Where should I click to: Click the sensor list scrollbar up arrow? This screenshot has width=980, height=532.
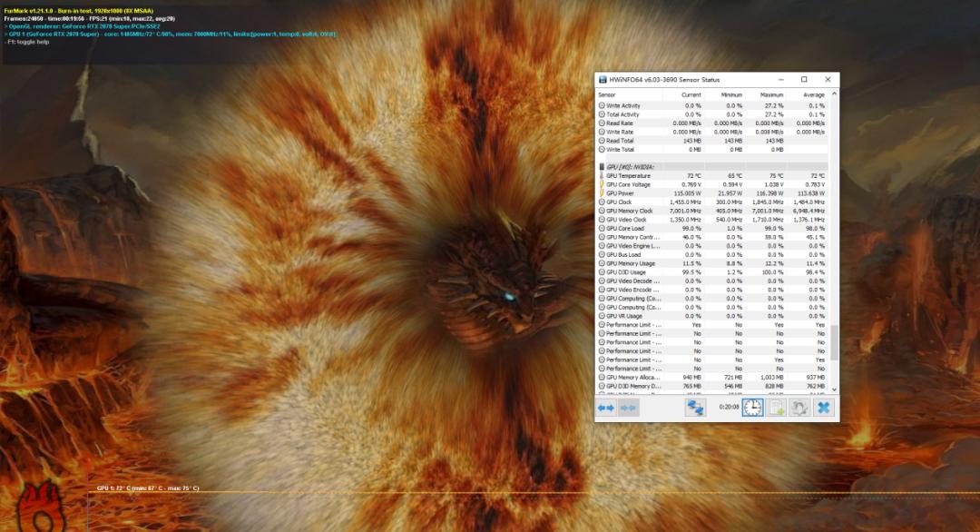pos(834,93)
